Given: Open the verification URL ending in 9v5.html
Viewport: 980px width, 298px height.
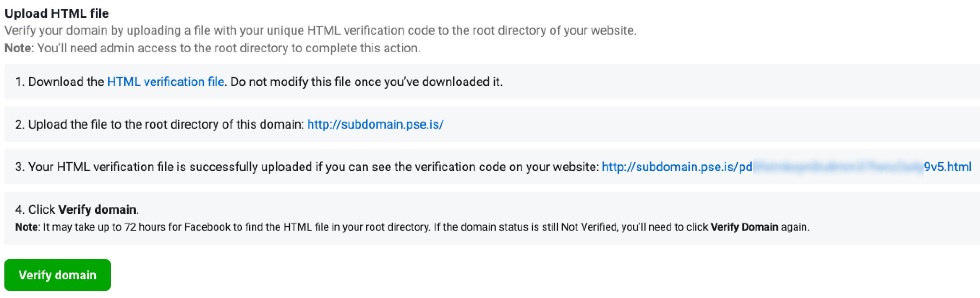Looking at the screenshot, I should click(786, 167).
